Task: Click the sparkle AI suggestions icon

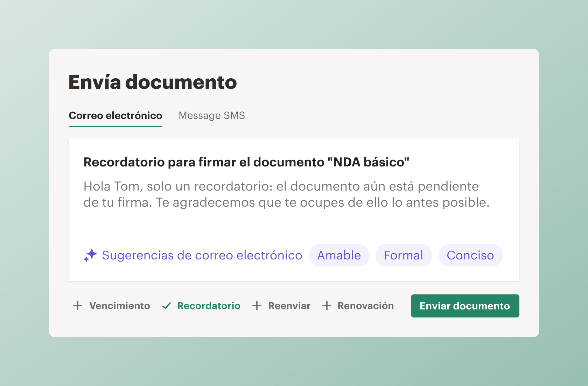Action: point(90,255)
